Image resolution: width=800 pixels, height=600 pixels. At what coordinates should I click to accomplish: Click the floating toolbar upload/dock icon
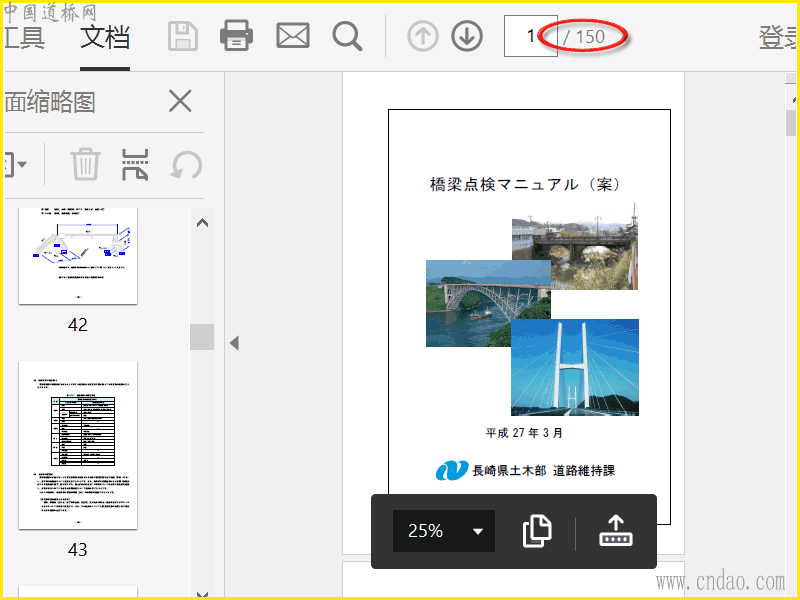[616, 531]
